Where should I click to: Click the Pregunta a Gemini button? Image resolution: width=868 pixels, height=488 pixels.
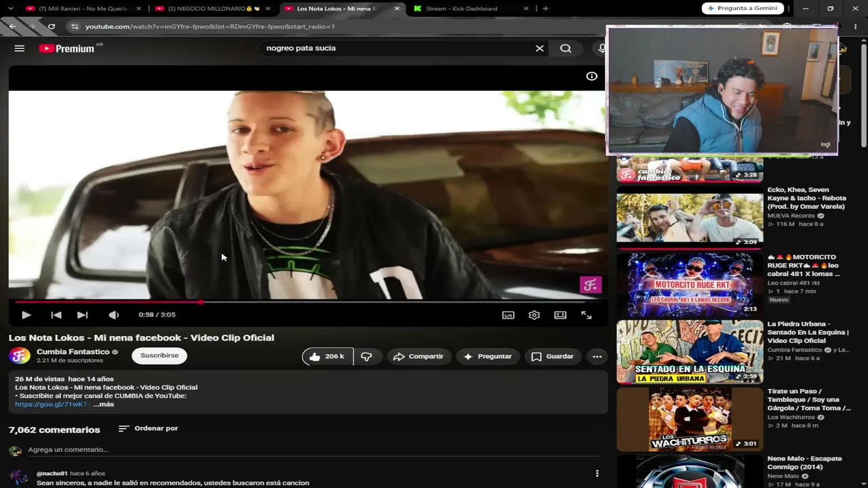(743, 9)
